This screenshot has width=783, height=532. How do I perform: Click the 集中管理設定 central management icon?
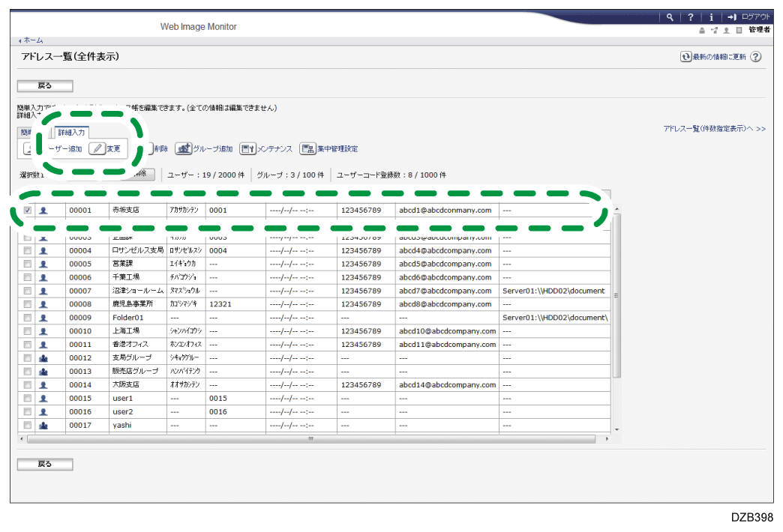[x=307, y=148]
